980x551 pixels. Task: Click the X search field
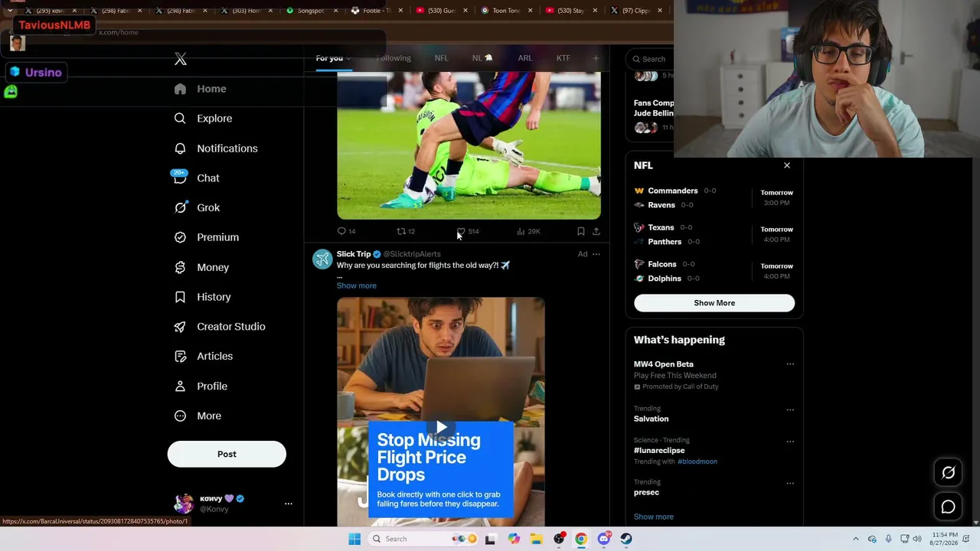[652, 59]
